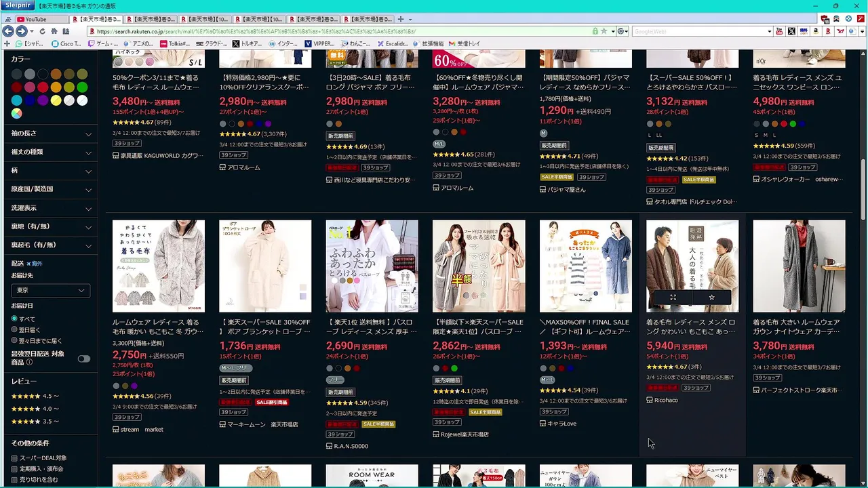The width and height of the screenshot is (868, 488).
Task: Open a new tab with plus icon
Action: [401, 19]
